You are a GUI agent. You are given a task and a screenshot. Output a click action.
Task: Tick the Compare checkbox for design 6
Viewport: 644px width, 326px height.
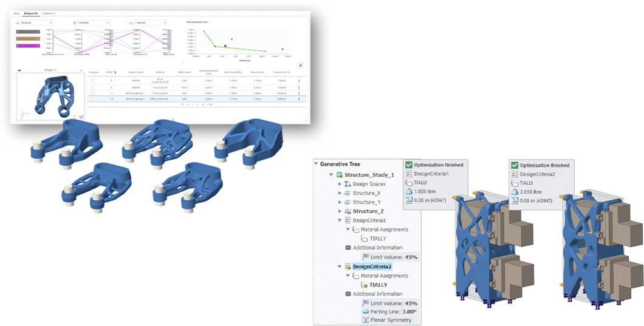tap(93, 87)
